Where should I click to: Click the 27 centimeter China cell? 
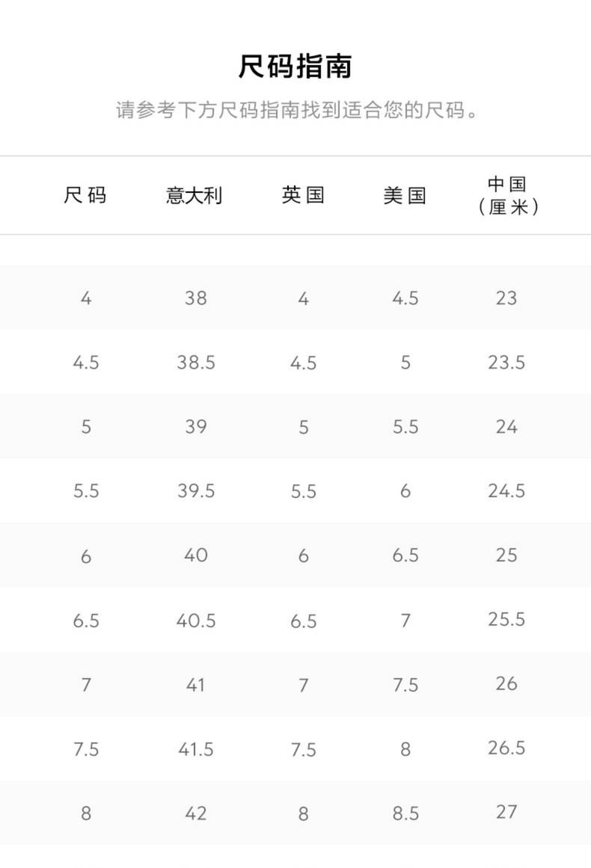pos(506,813)
